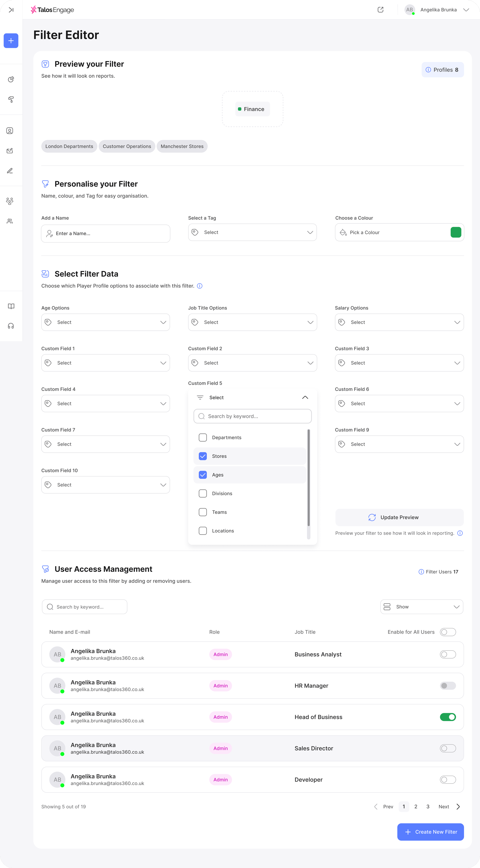Click the external link icon in header
The height and width of the screenshot is (868, 480).
pos(380,10)
